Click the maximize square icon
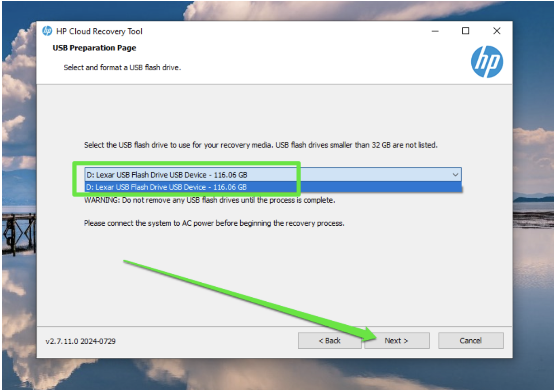The height and width of the screenshot is (392, 554). click(x=465, y=31)
